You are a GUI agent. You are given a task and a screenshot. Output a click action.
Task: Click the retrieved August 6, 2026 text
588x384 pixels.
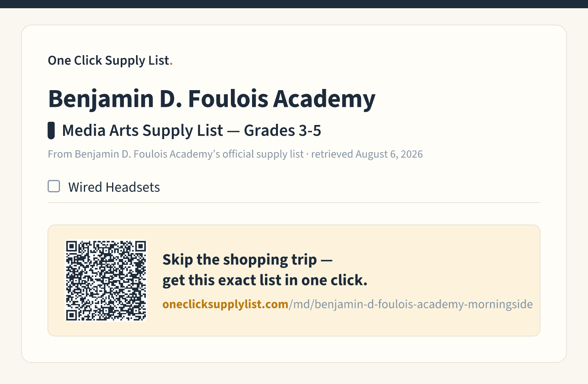[367, 154]
